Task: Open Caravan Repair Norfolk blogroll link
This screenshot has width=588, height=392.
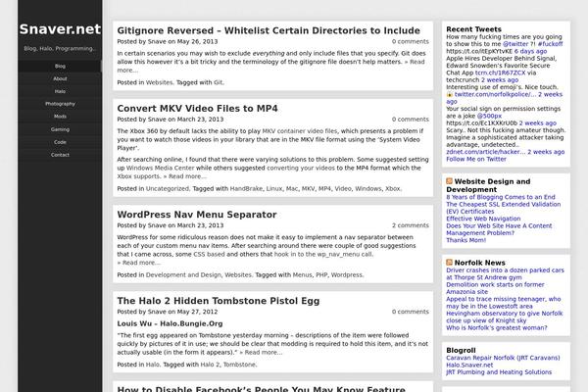Action: tap(503, 358)
